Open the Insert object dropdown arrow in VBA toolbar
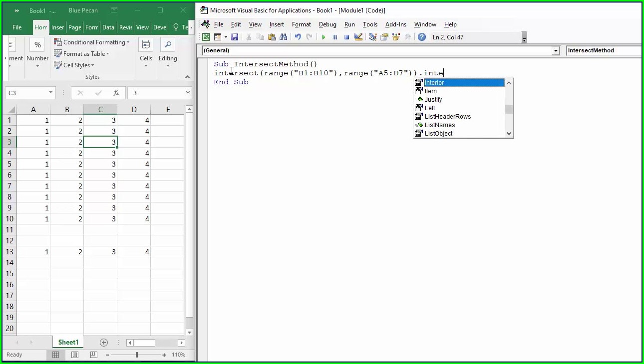Viewport: 644px width, 364px height. pos(226,37)
